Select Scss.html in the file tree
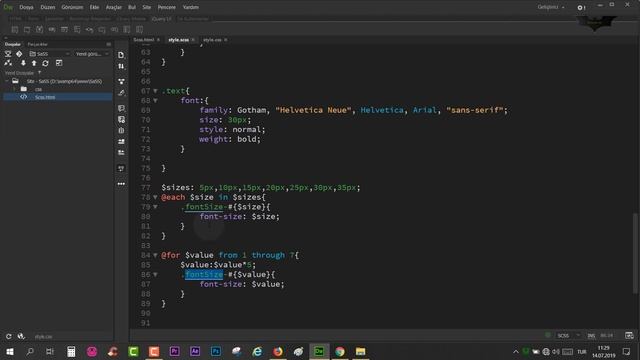The width and height of the screenshot is (640, 360). tap(57, 97)
